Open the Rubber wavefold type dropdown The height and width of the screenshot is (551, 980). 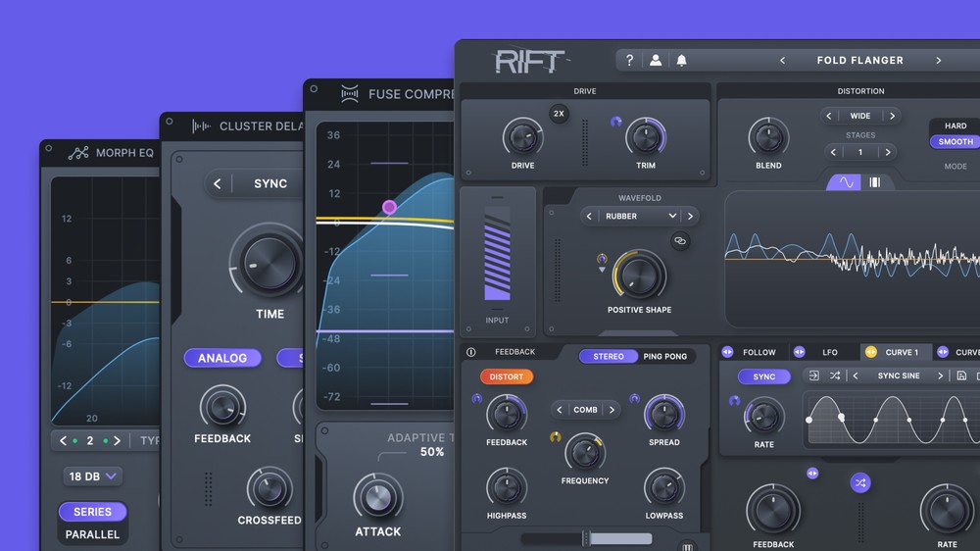639,216
